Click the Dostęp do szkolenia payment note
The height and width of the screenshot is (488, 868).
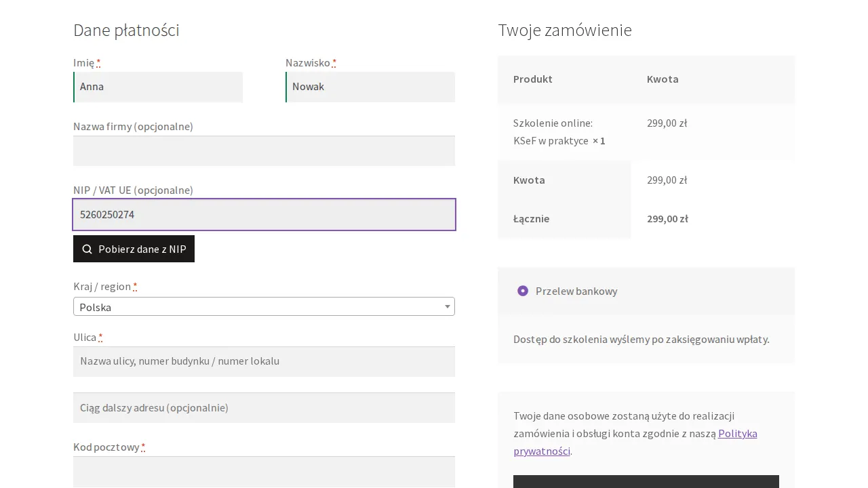642,339
